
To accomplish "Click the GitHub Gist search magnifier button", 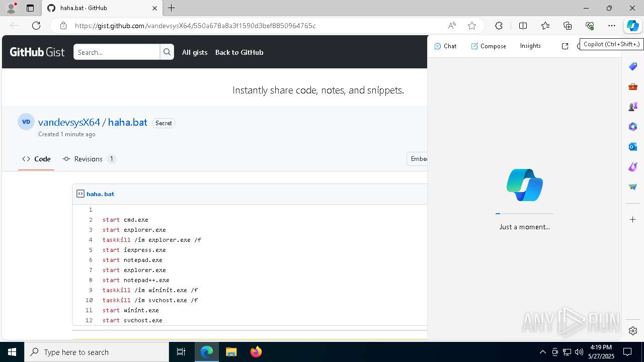I will [x=167, y=52].
